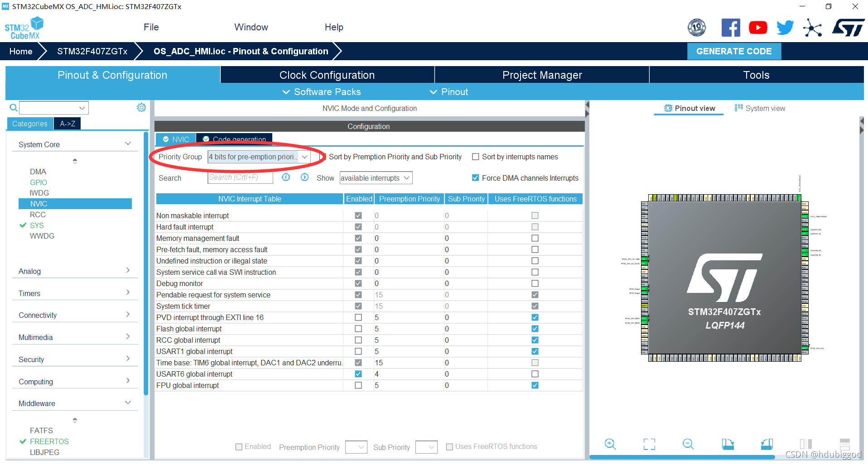Image resolution: width=868 pixels, height=464 pixels.
Task: Open Software Packs dropdown menu
Action: point(322,92)
